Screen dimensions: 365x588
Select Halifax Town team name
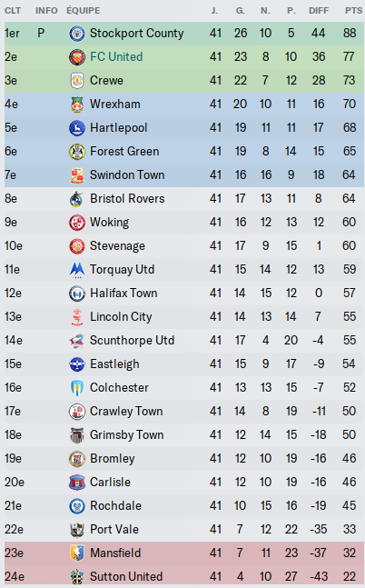(x=123, y=294)
